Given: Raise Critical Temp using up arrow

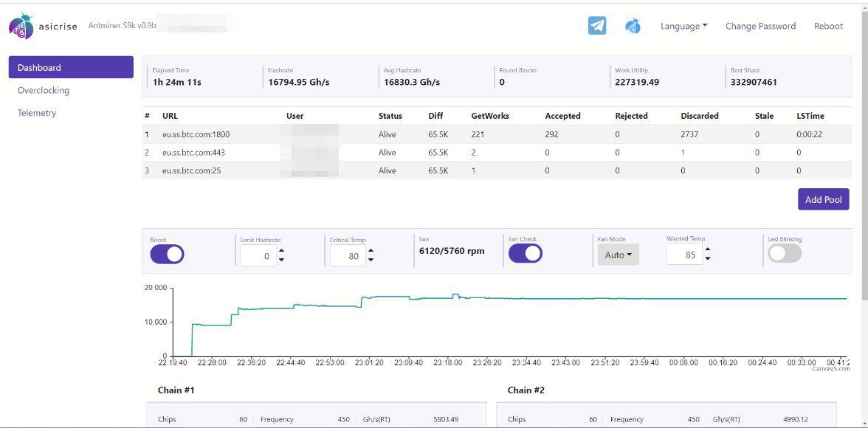Looking at the screenshot, I should click(371, 252).
